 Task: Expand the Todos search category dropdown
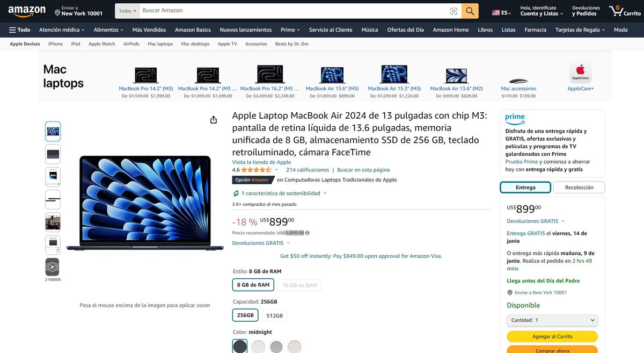(x=127, y=11)
